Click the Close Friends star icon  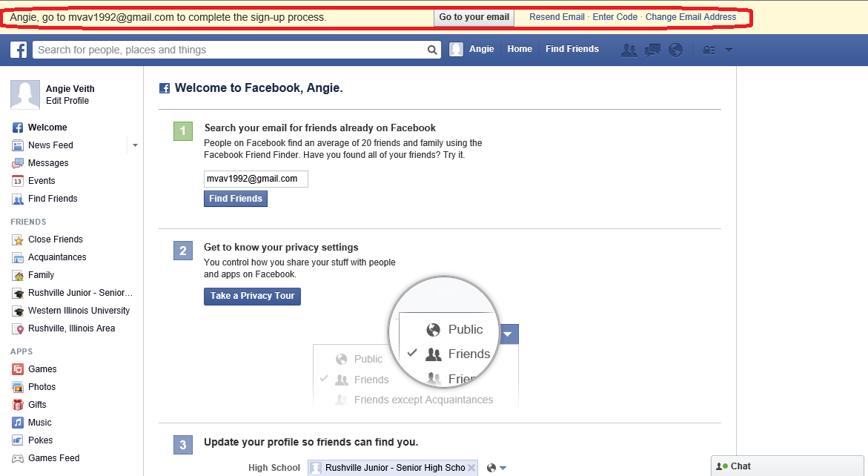pos(18,239)
